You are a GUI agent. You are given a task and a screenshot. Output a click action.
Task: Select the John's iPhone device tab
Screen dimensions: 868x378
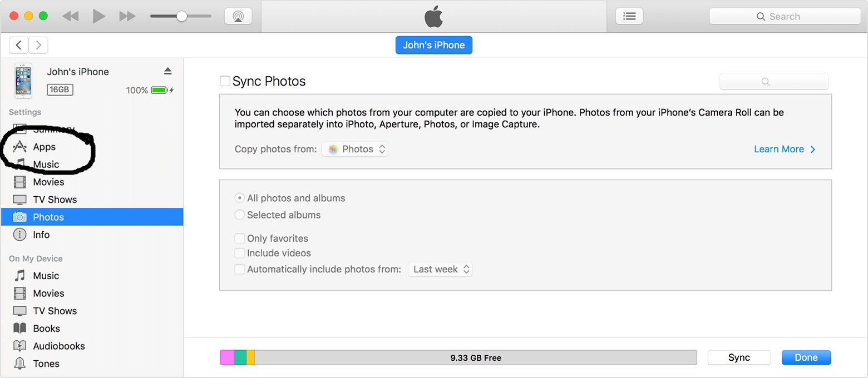tap(433, 45)
